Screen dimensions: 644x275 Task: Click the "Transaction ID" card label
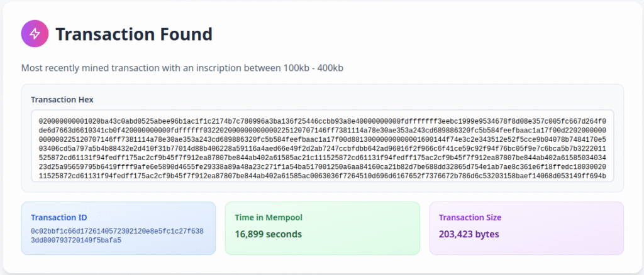(x=58, y=218)
